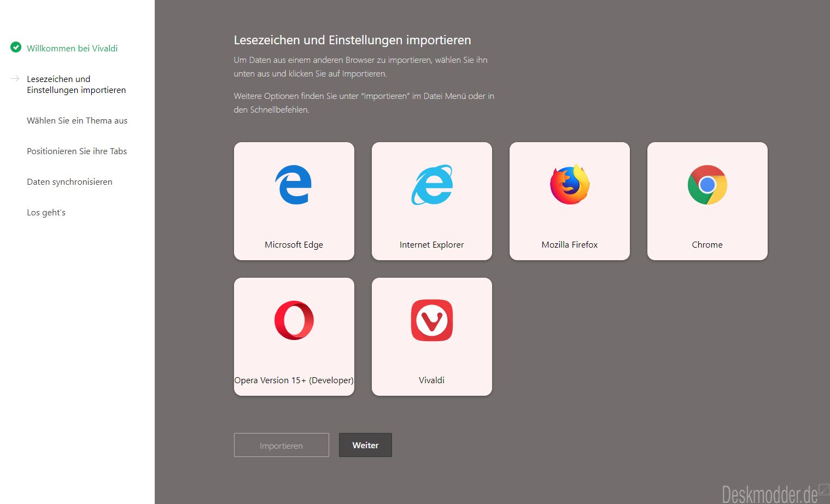The image size is (830, 504).
Task: Click the Mozilla Firefox card label
Action: tap(570, 244)
